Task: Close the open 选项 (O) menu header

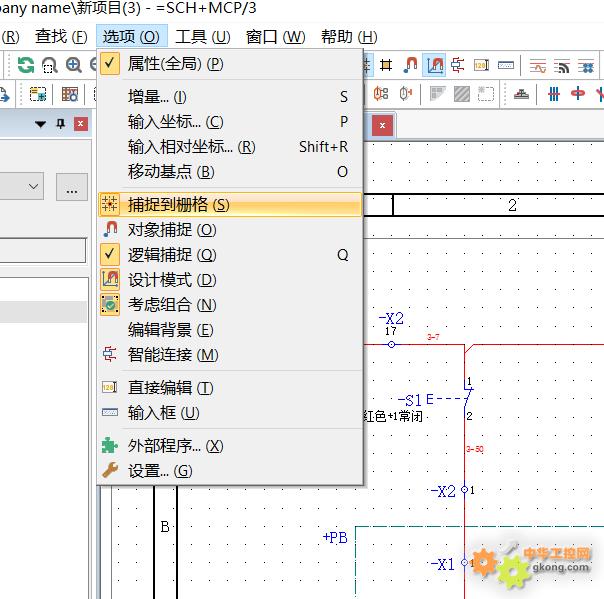Action: click(132, 37)
